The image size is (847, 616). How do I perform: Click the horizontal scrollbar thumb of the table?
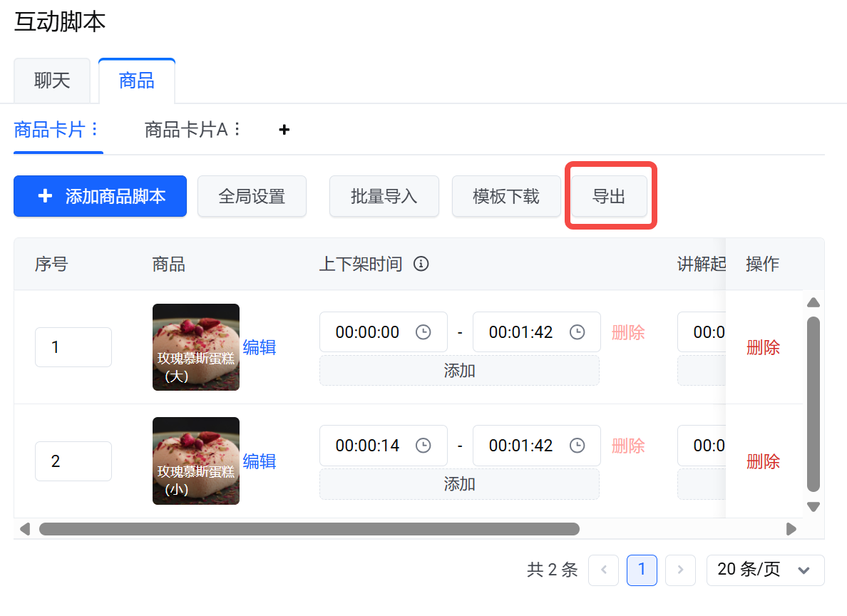(x=309, y=529)
